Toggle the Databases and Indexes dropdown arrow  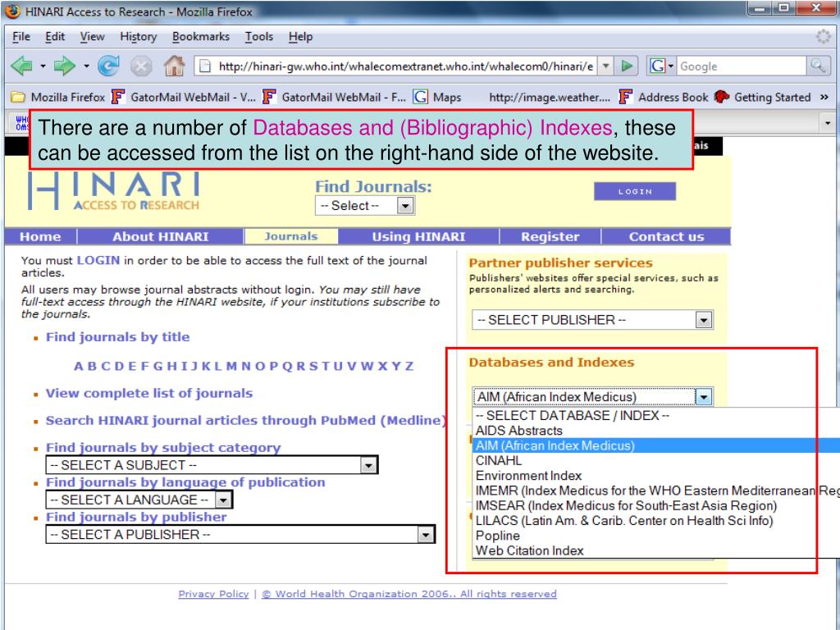click(x=703, y=397)
